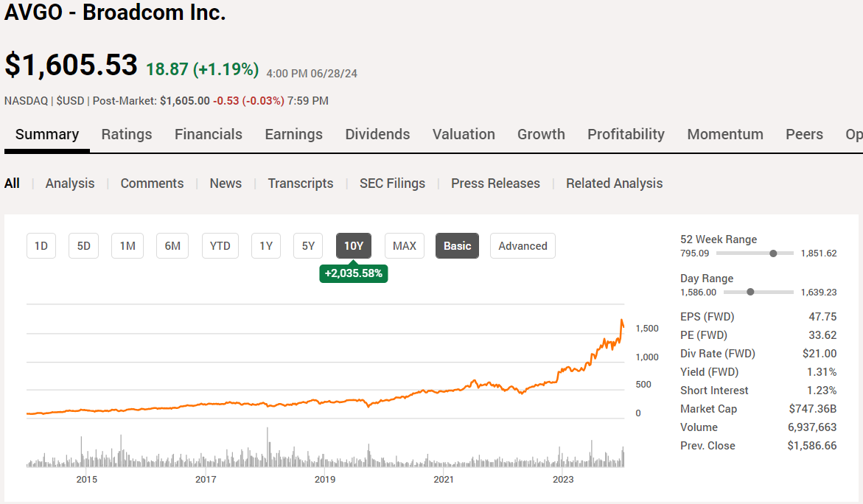Open Related Analysis
This screenshot has width=863, height=504.
click(x=614, y=183)
